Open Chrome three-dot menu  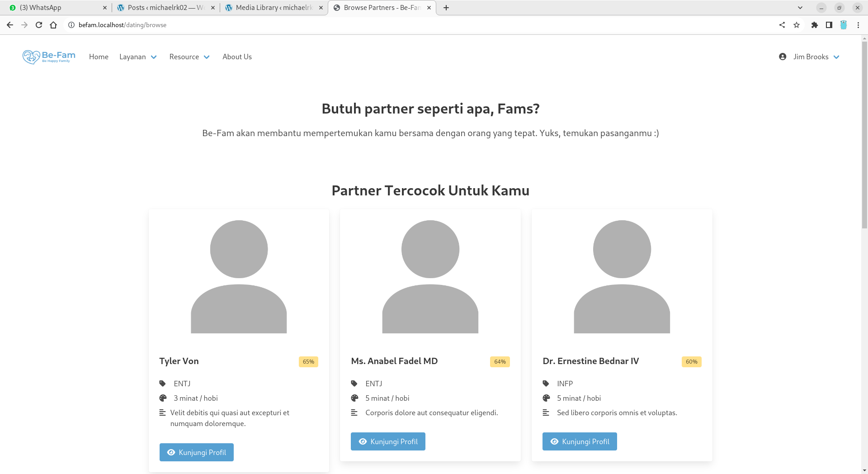point(858,25)
